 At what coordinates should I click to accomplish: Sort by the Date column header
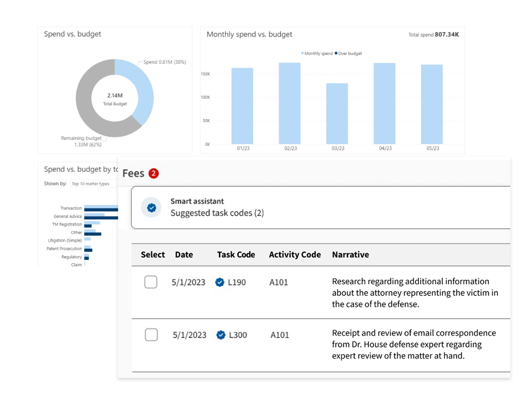[184, 255]
